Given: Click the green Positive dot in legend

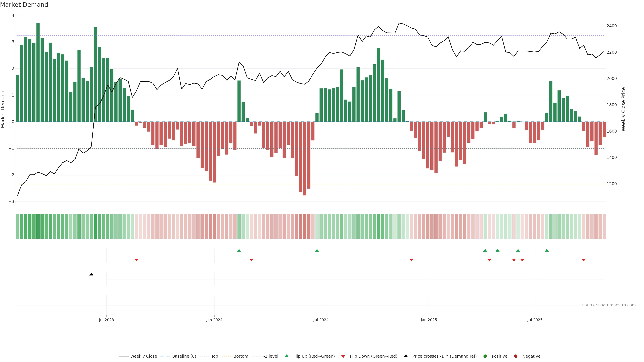Looking at the screenshot, I should tap(485, 356).
